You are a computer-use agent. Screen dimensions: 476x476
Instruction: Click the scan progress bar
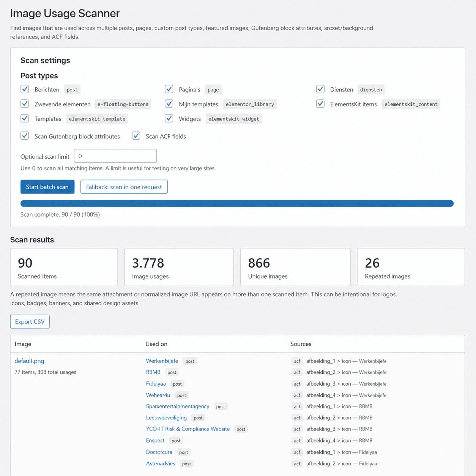(x=237, y=203)
